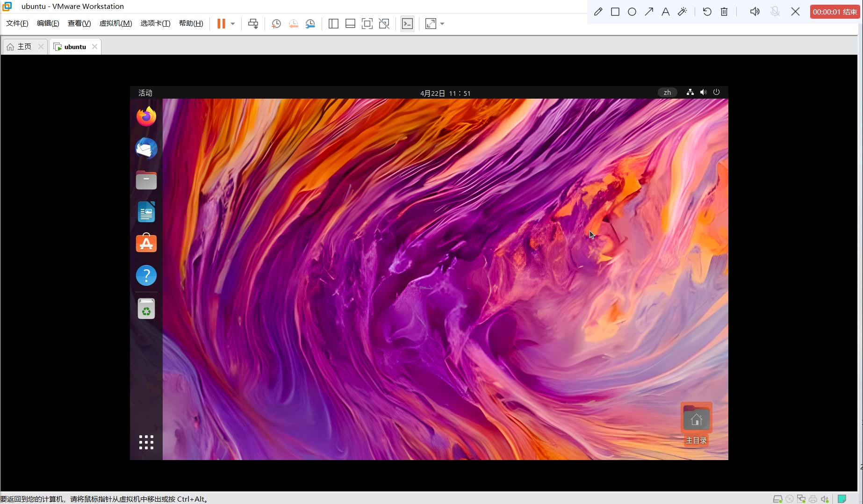Launch Thunderbird mail from the dock

(x=146, y=149)
